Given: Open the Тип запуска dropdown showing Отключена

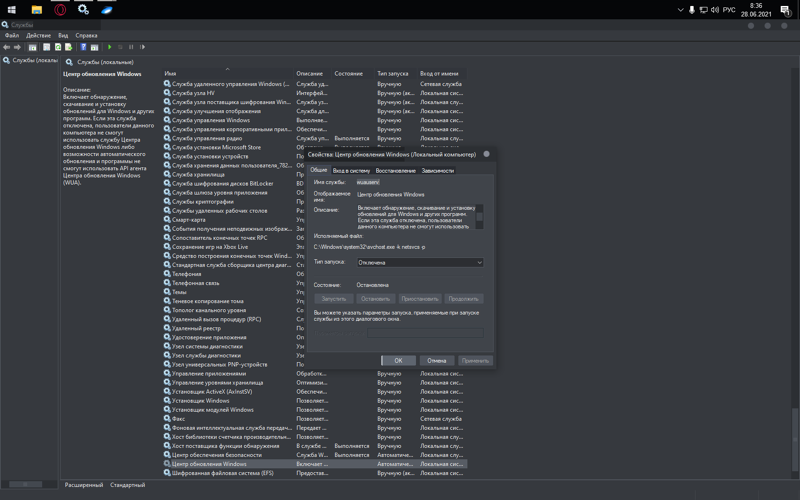Looking at the screenshot, I should (x=420, y=262).
